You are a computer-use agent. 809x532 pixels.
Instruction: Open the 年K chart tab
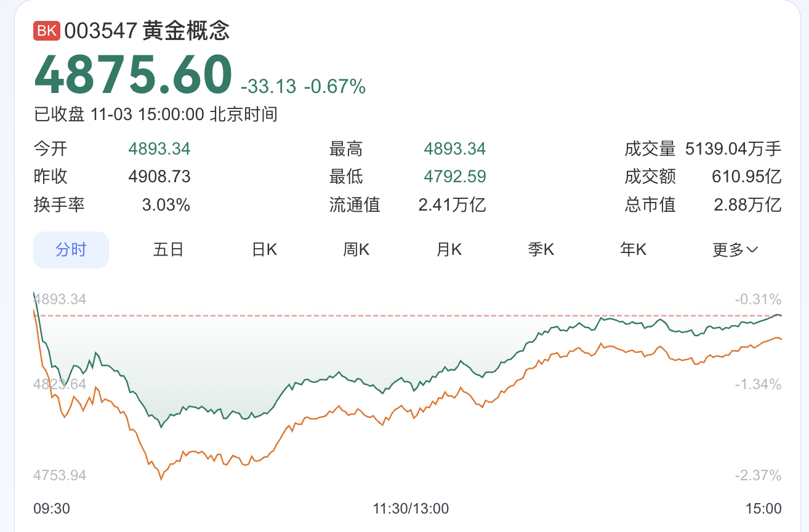click(x=633, y=250)
